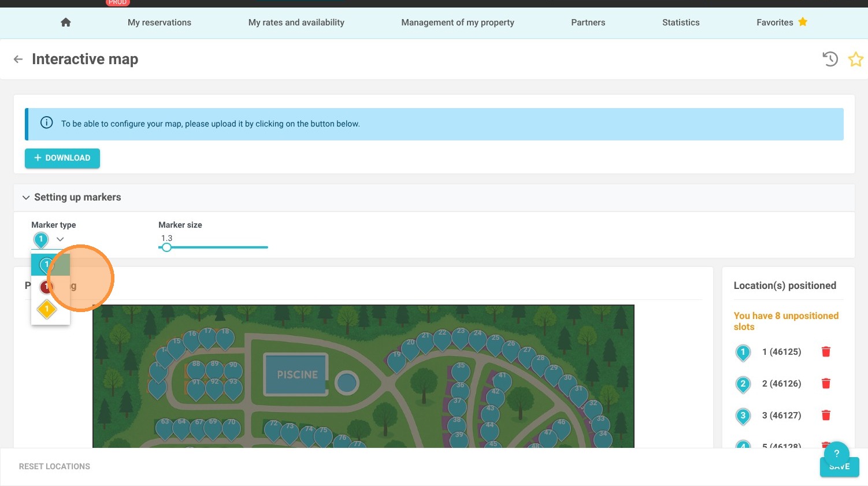Open the history clock icon
The width and height of the screenshot is (868, 486).
830,59
